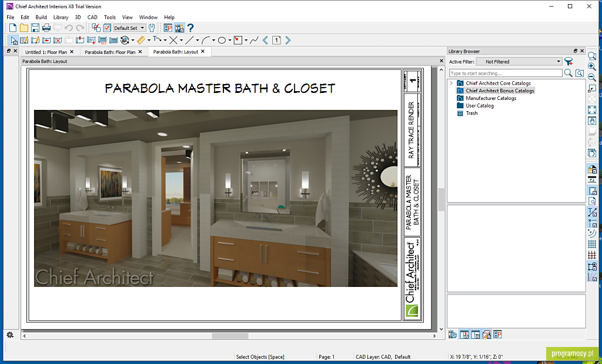Open page number 1 selector
The width and height of the screenshot is (602, 364).
tap(276, 40)
